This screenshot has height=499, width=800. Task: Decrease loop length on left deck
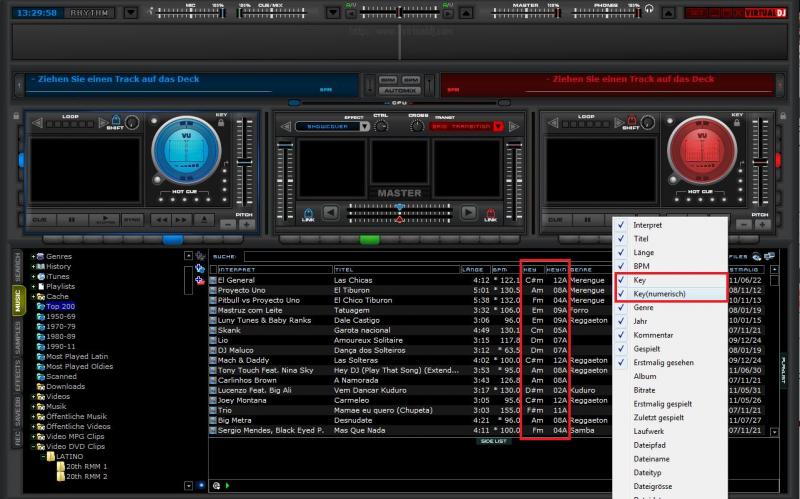[x=37, y=123]
